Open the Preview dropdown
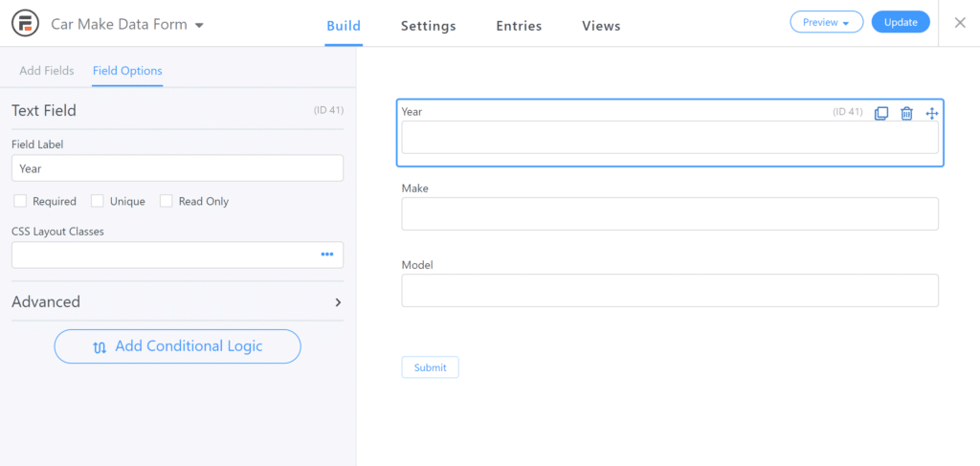This screenshot has height=466, width=980. tap(826, 23)
